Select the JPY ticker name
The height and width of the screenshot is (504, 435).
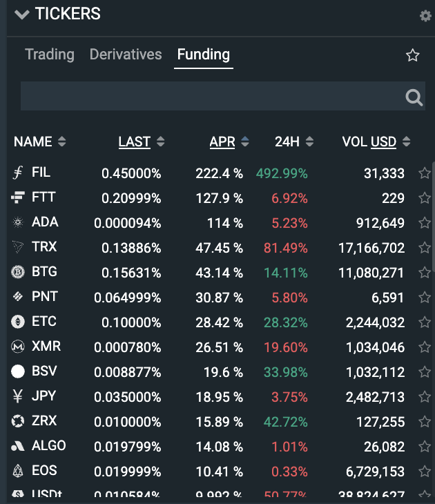point(43,396)
